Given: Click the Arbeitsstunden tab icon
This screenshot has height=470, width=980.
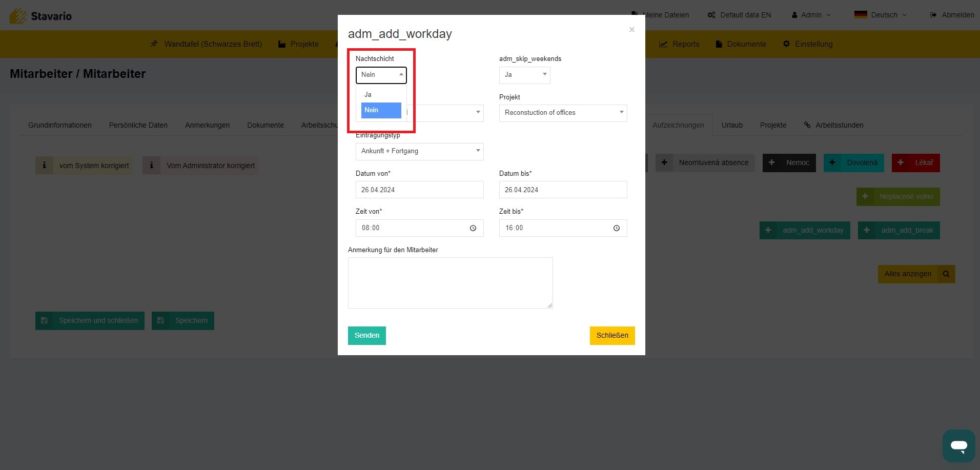Looking at the screenshot, I should pyautogui.click(x=807, y=125).
